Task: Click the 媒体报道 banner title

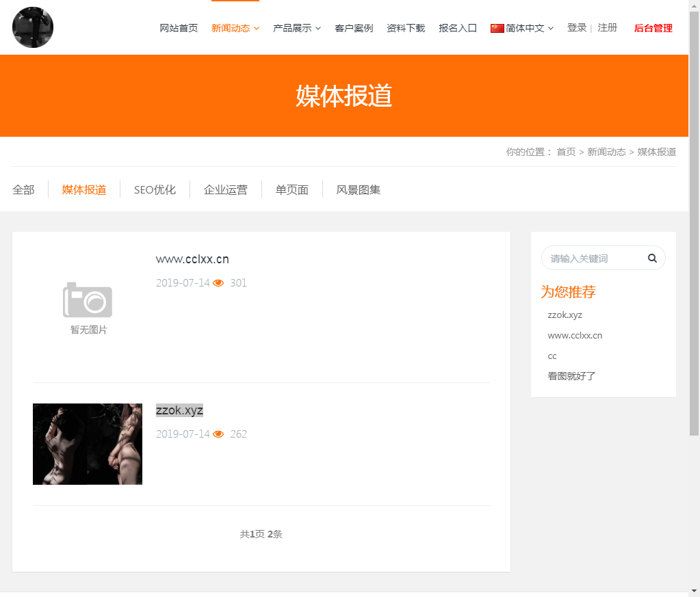Action: click(x=343, y=96)
